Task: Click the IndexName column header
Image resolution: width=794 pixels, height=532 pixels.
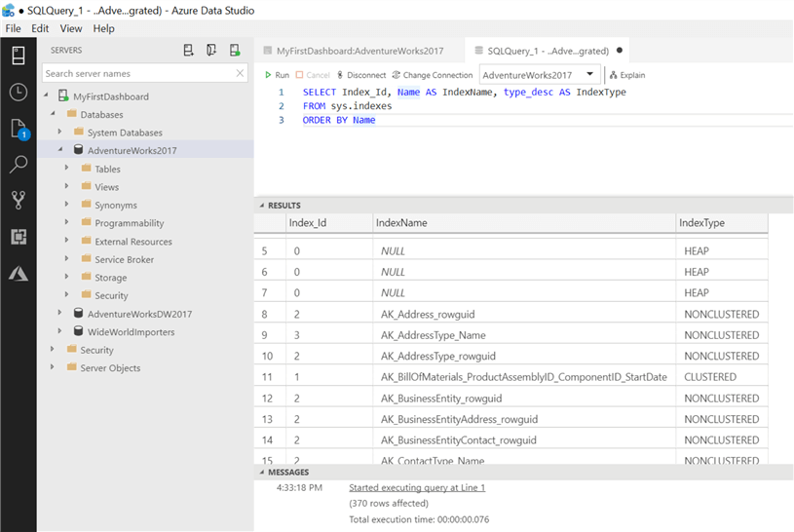Action: coord(524,223)
